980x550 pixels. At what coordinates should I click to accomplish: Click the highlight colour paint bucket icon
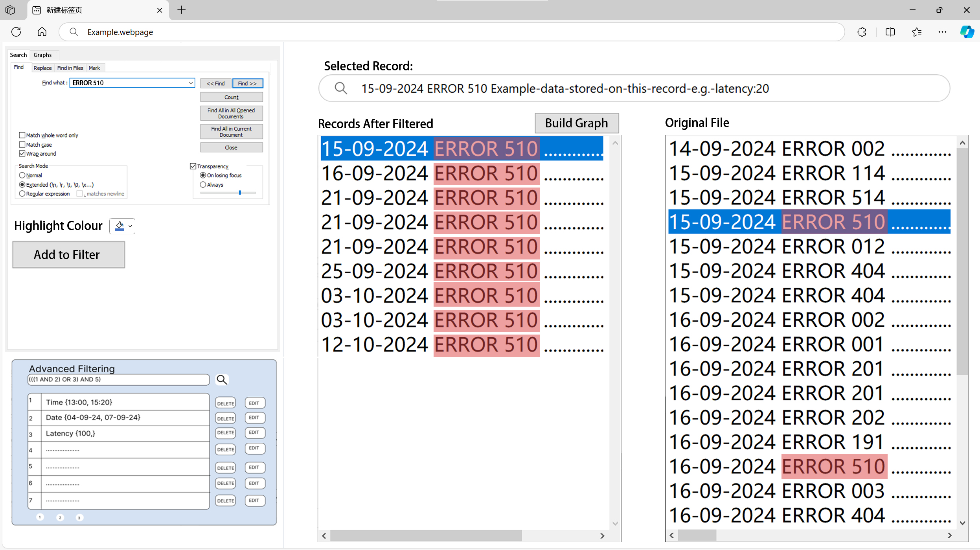[x=120, y=226]
